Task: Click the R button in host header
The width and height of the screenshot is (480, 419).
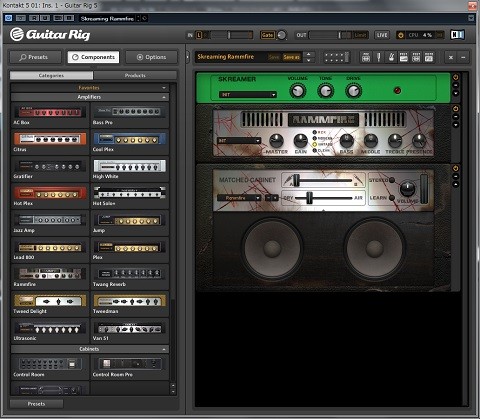Action: pyautogui.click(x=34, y=18)
